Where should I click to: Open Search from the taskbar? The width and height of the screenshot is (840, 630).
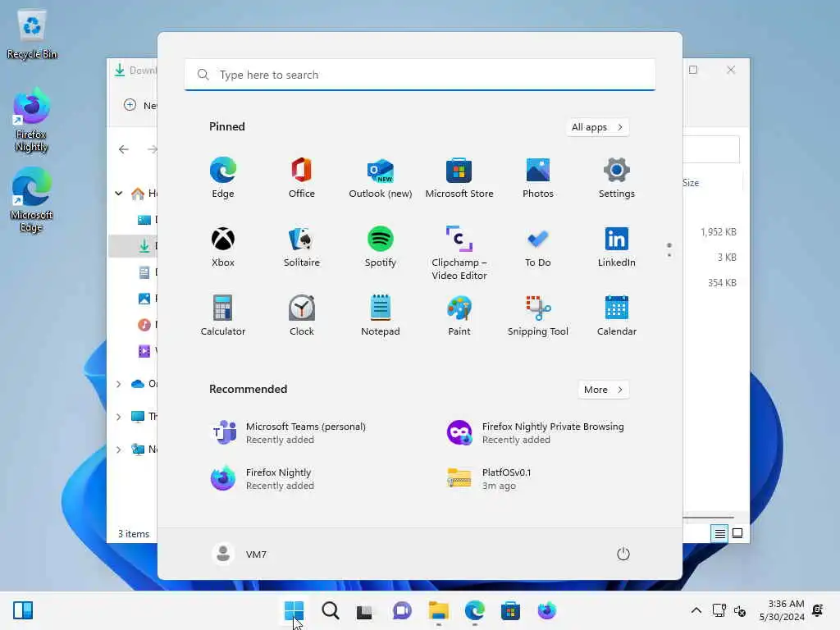coord(331,610)
